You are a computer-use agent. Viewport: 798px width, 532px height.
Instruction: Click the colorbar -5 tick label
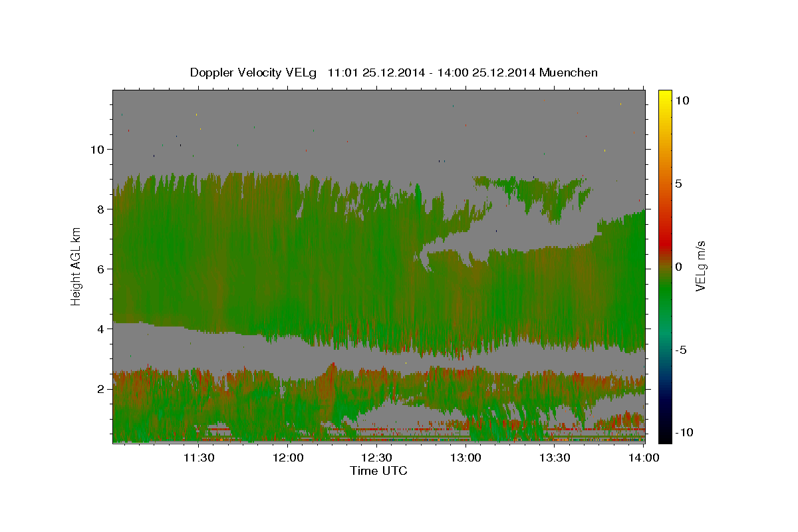click(x=682, y=350)
